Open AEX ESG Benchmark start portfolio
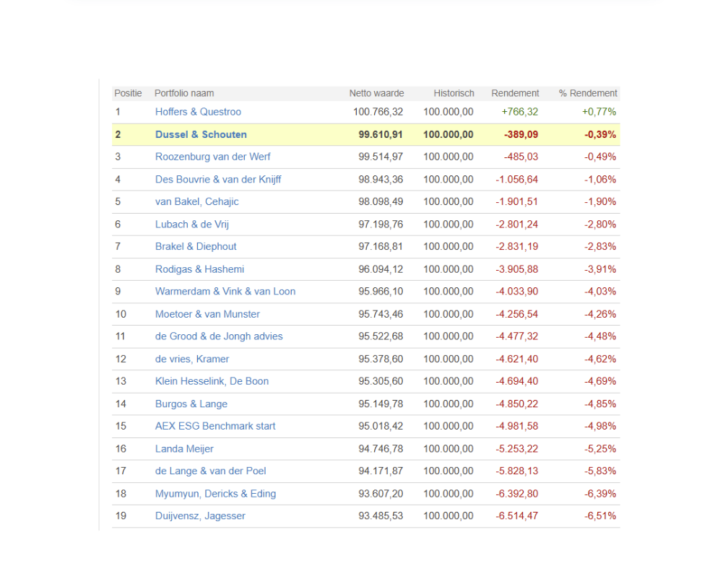The width and height of the screenshot is (728, 584). click(x=215, y=426)
